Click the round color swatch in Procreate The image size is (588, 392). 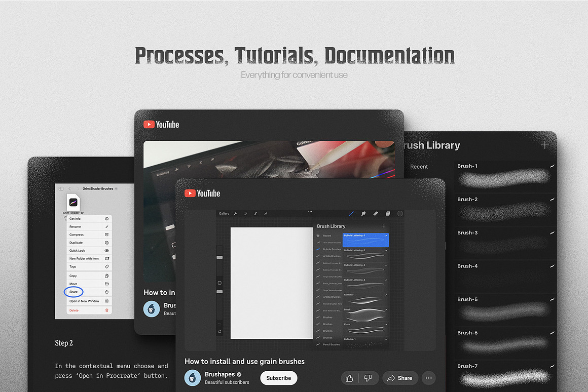point(400,214)
